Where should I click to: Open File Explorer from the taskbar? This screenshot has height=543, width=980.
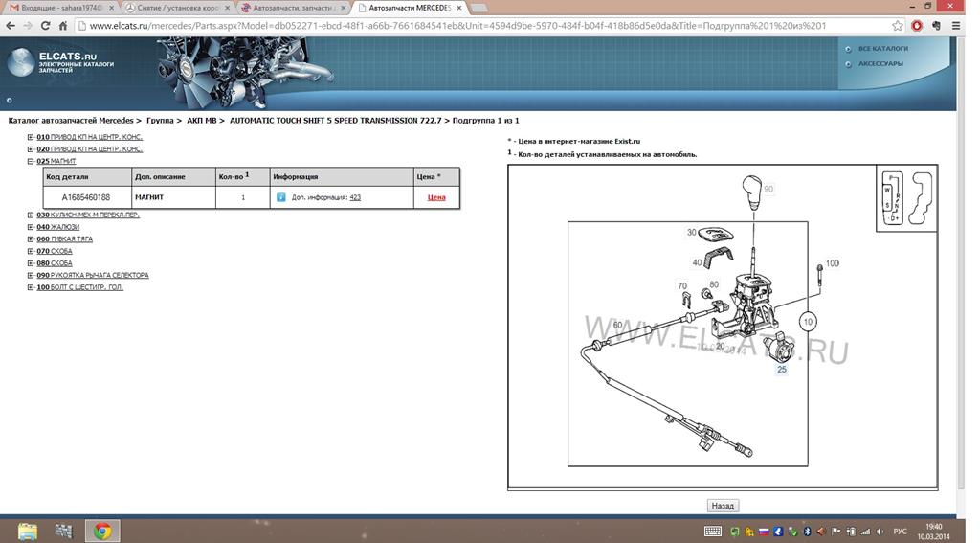28,532
